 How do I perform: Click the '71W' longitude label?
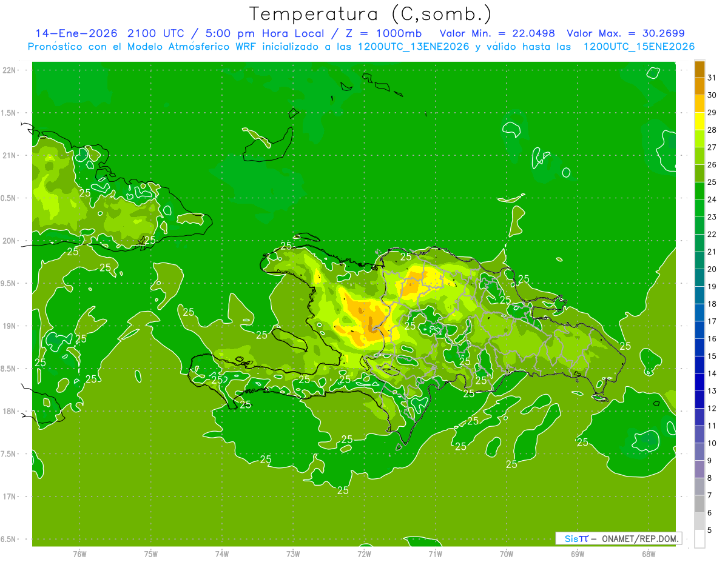pyautogui.click(x=435, y=554)
